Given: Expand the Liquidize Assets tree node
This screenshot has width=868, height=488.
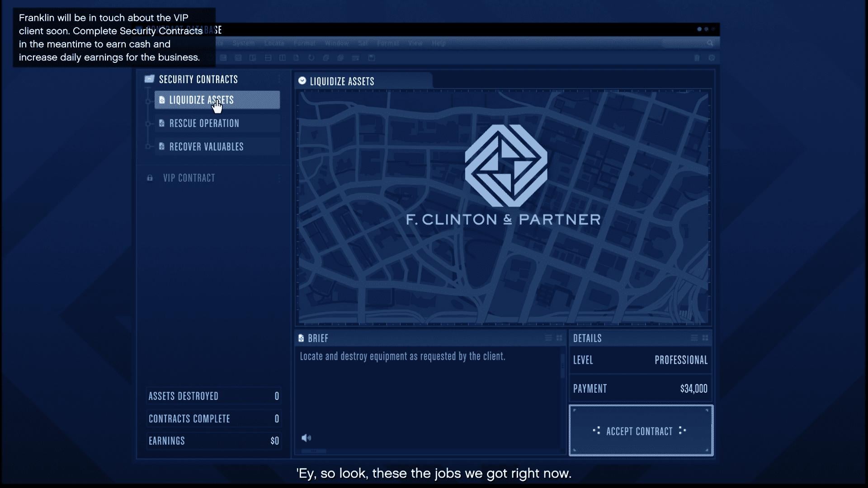Looking at the screenshot, I should (x=148, y=101).
